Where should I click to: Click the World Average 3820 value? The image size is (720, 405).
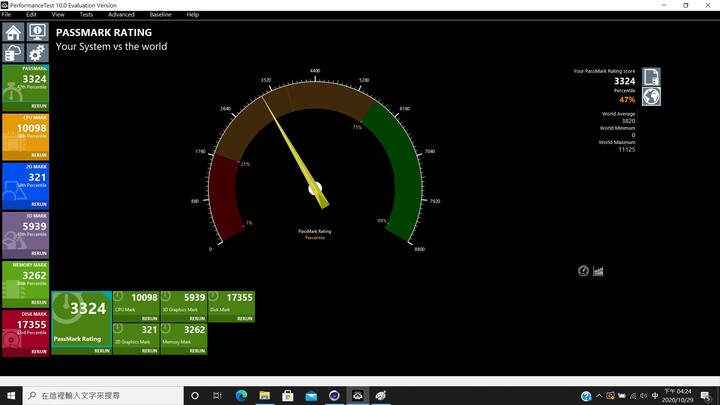coord(629,121)
